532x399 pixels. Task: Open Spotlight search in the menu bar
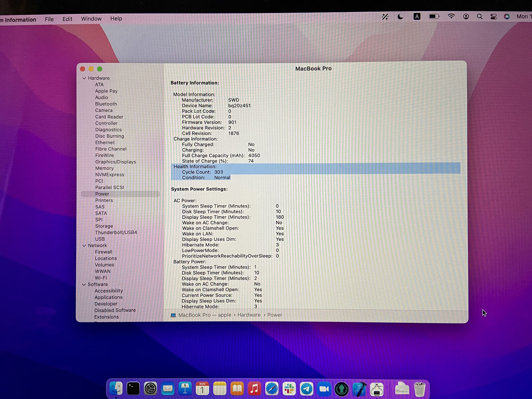pos(480,17)
